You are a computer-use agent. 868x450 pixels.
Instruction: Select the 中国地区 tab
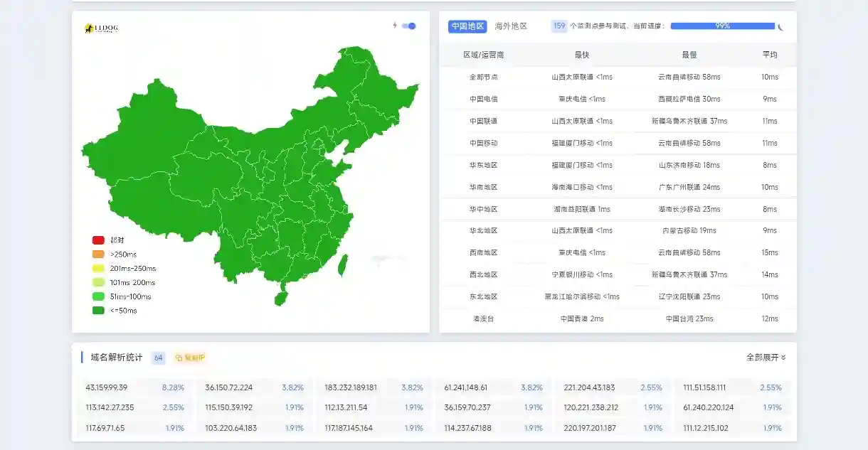pos(467,26)
